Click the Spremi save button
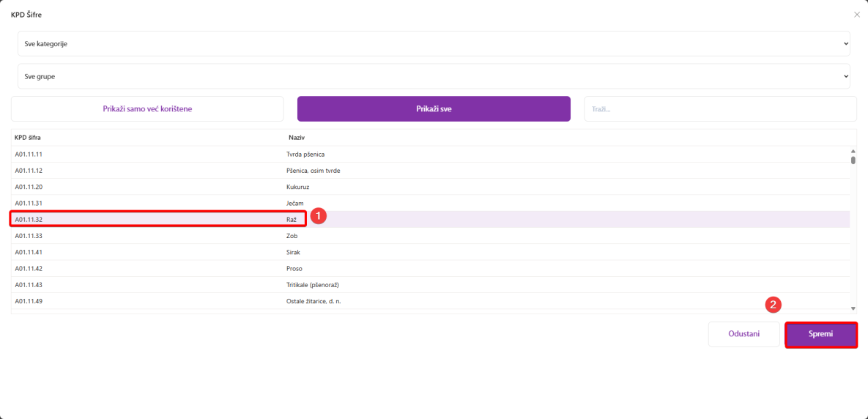Image resolution: width=868 pixels, height=419 pixels. [820, 334]
